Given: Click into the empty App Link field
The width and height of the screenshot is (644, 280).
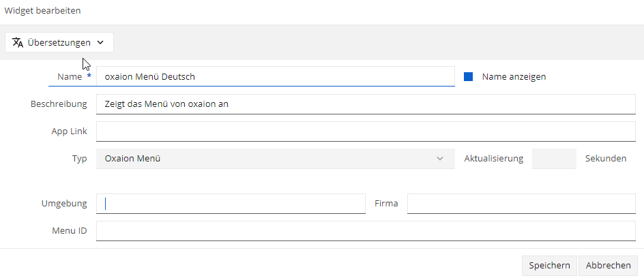Looking at the screenshot, I should point(366,131).
